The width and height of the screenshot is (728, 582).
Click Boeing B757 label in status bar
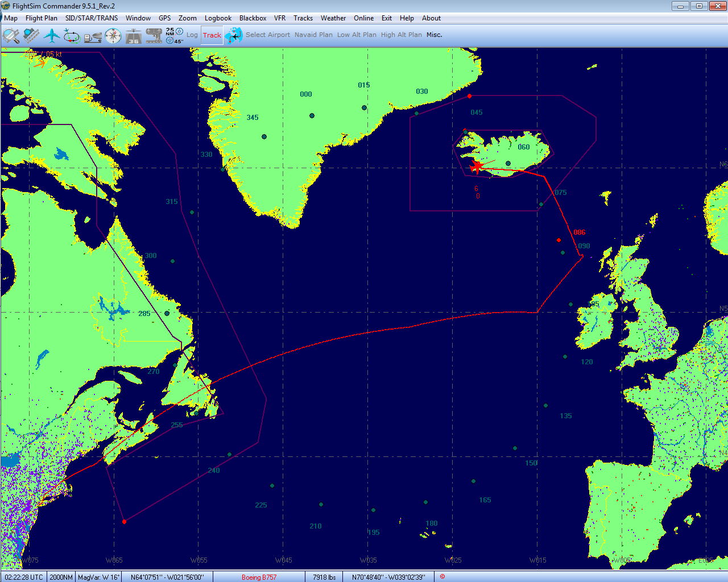pos(259,577)
